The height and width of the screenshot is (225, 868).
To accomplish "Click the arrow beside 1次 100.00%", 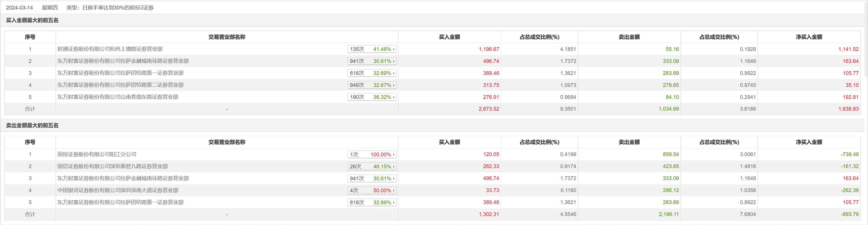I will (393, 155).
